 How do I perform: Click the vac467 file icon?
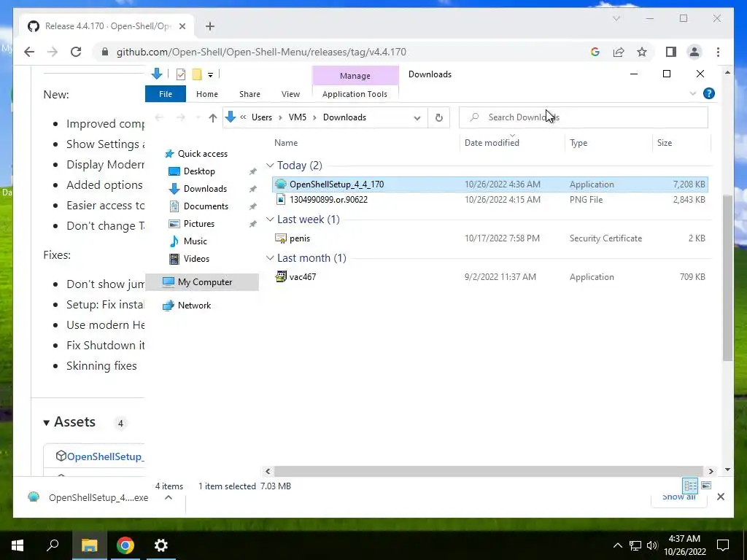[x=281, y=276]
